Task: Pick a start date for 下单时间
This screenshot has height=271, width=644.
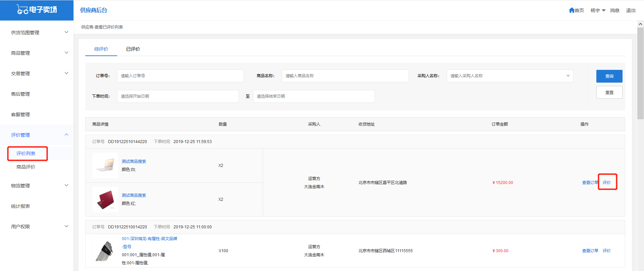Action: [x=178, y=96]
